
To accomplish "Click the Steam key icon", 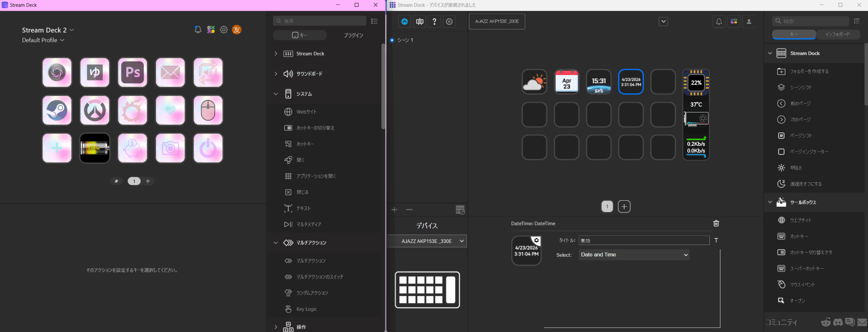I will point(57,110).
